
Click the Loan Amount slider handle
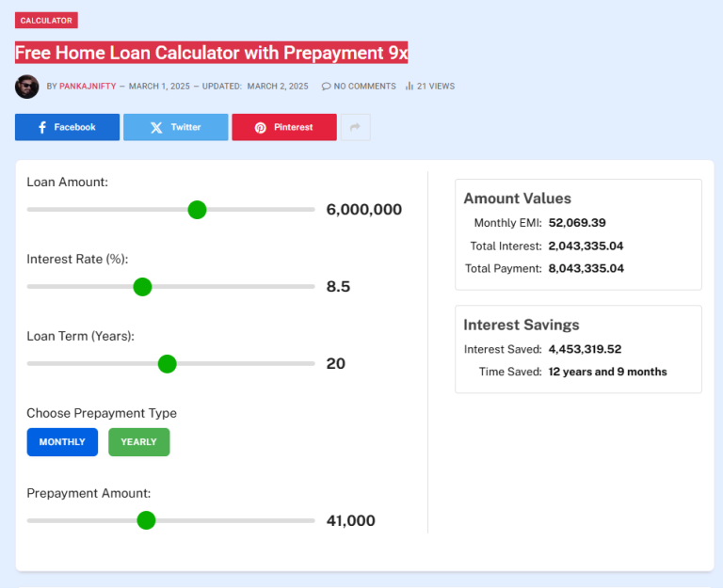[x=197, y=210]
